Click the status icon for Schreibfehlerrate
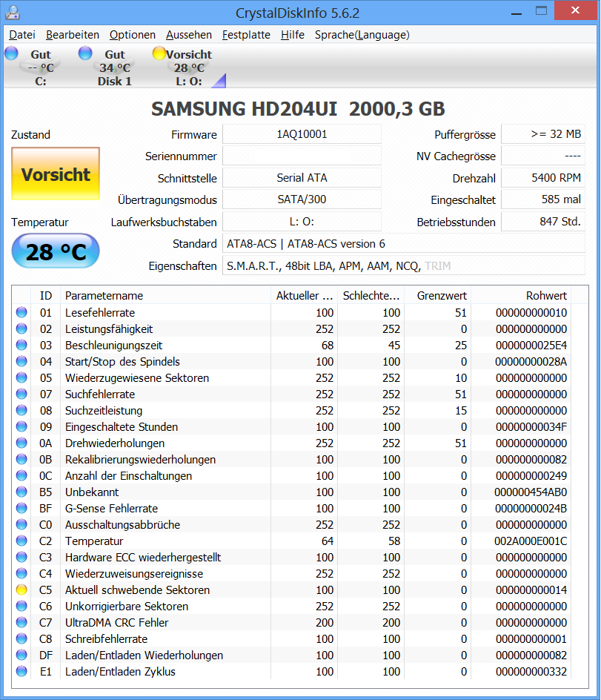 tap(21, 639)
